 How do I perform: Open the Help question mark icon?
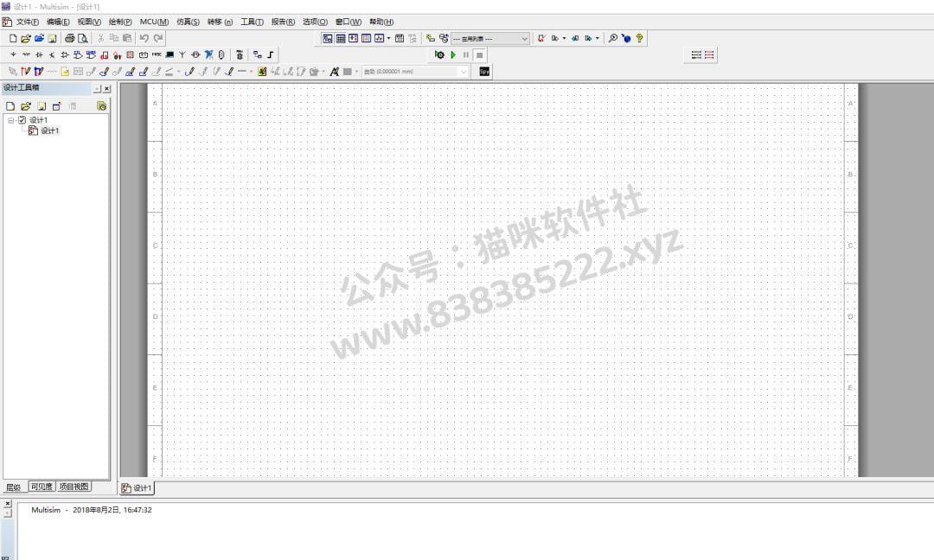(x=639, y=38)
